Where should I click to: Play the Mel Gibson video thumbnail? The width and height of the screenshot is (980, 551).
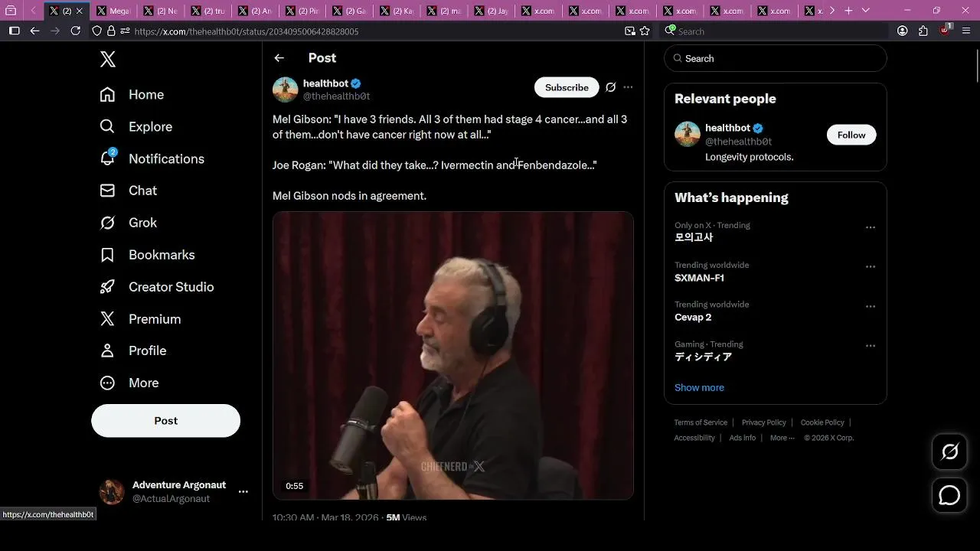(x=452, y=356)
